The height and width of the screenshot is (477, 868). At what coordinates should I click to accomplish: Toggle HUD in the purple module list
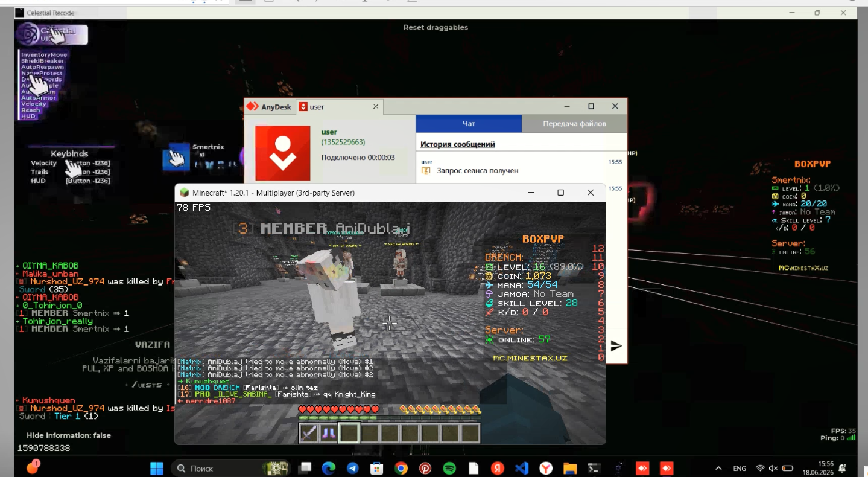tap(28, 116)
